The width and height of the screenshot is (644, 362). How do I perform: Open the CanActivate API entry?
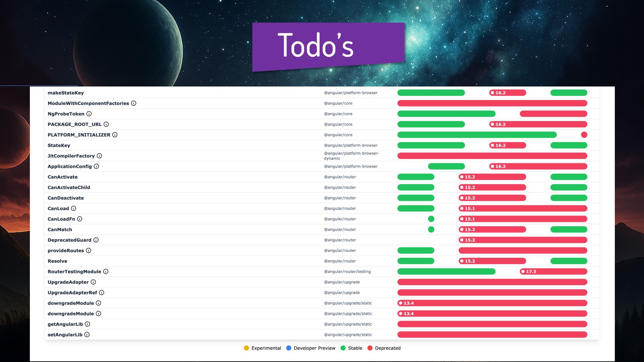[x=62, y=177]
